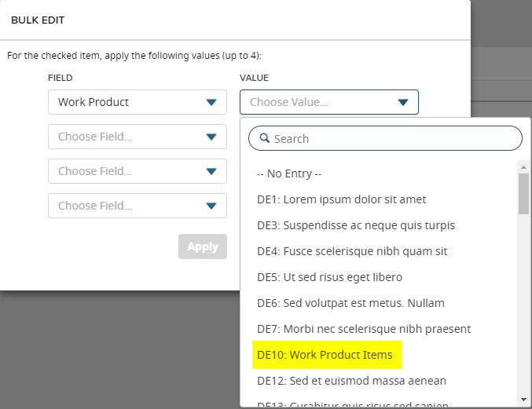
Task: Click the search magnifier icon
Action: [x=263, y=139]
